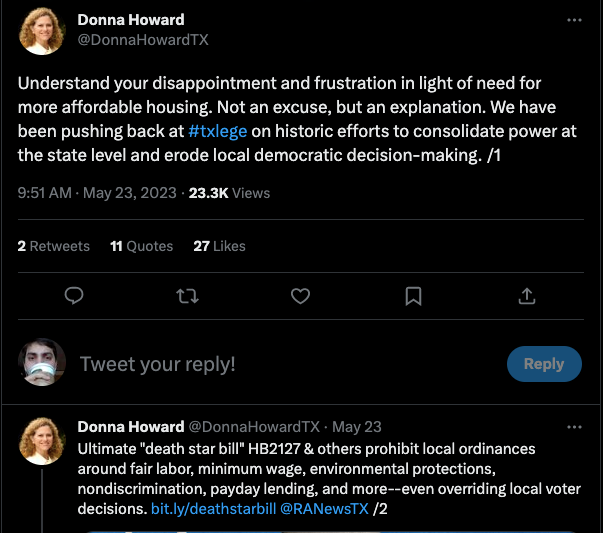Screen dimensions: 603x533
Task: Click the May 23 timestamp on reply tweet
Action: [356, 427]
